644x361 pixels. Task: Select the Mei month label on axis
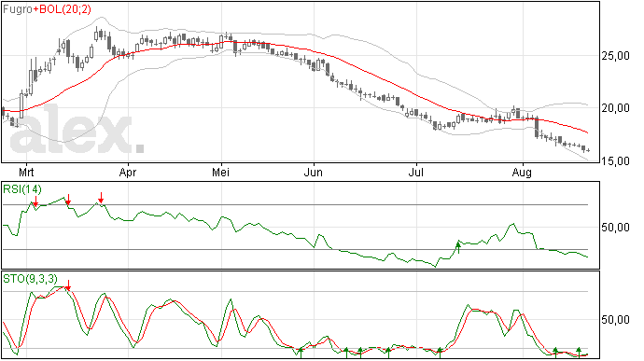[220, 173]
